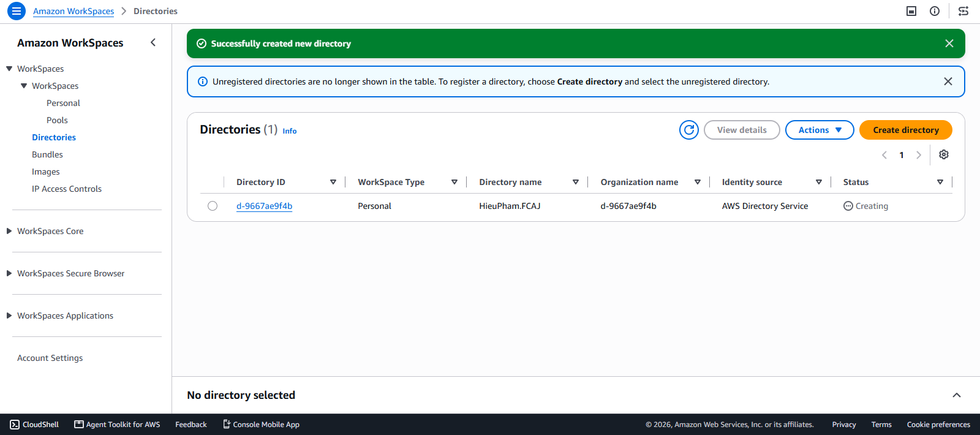Click the HieuPham.FCAJ directory name cell
The height and width of the screenshot is (435, 980).
(x=510, y=206)
